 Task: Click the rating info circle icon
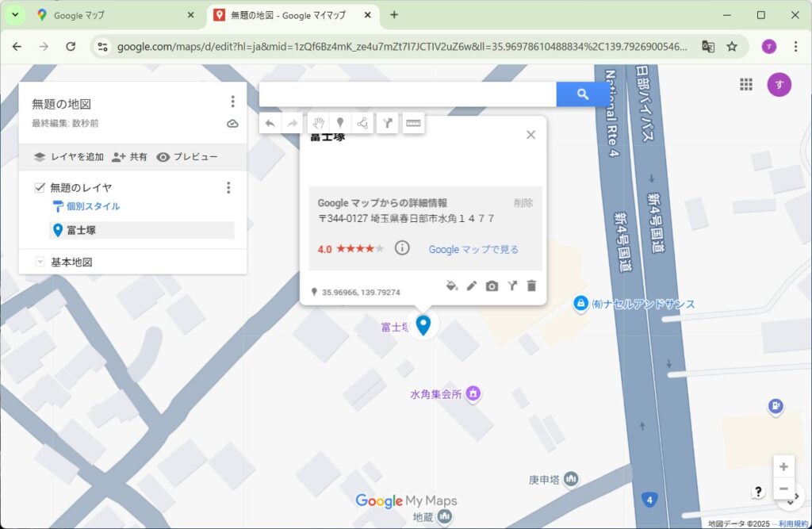[402, 248]
